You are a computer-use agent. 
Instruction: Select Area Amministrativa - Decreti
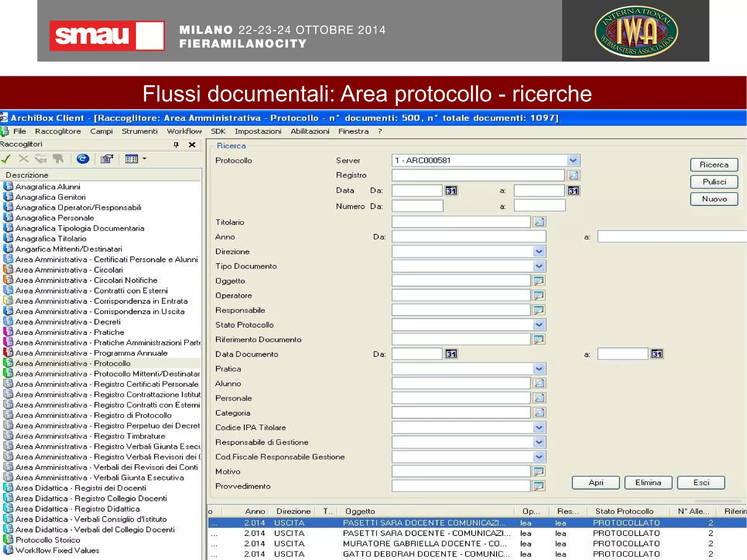68,322
